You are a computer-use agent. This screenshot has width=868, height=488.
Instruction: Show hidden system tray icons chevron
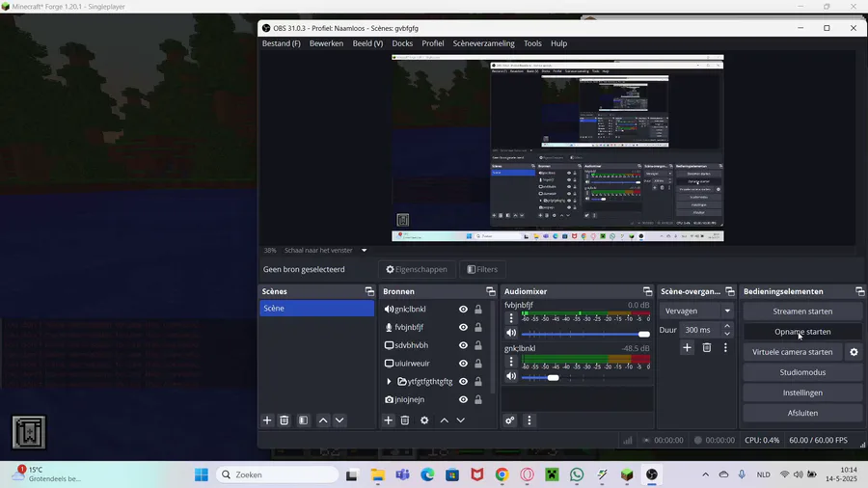tap(705, 474)
